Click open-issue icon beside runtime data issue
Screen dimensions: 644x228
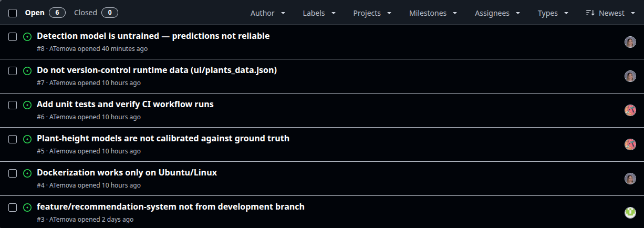tap(27, 71)
